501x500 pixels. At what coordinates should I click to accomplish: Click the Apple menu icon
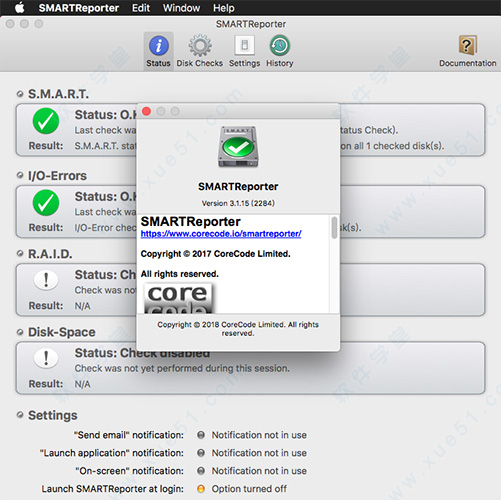20,8
